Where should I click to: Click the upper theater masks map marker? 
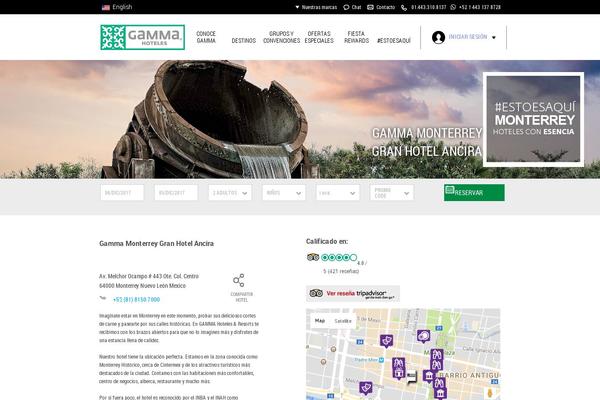pyautogui.click(x=386, y=340)
